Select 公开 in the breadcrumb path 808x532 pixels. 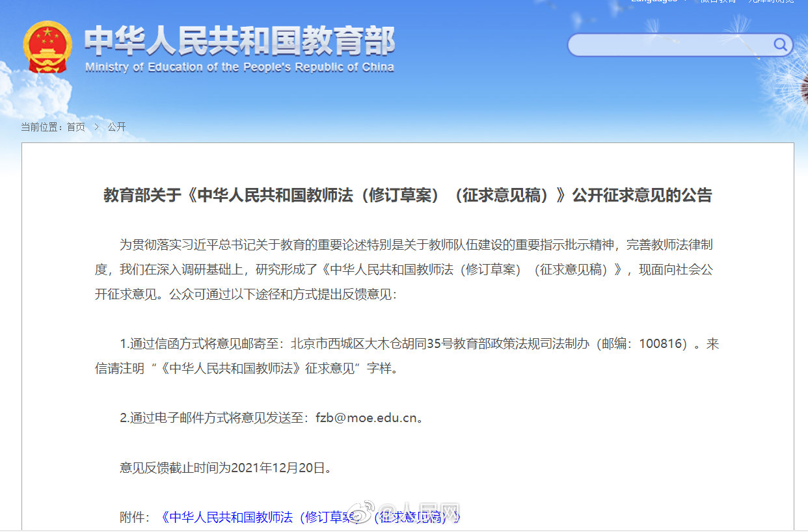pyautogui.click(x=117, y=127)
